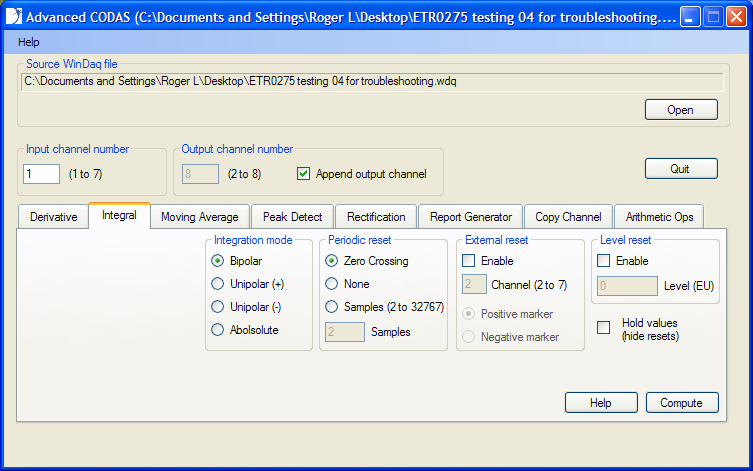
Task: Open the Rectification tab
Action: pyautogui.click(x=376, y=217)
